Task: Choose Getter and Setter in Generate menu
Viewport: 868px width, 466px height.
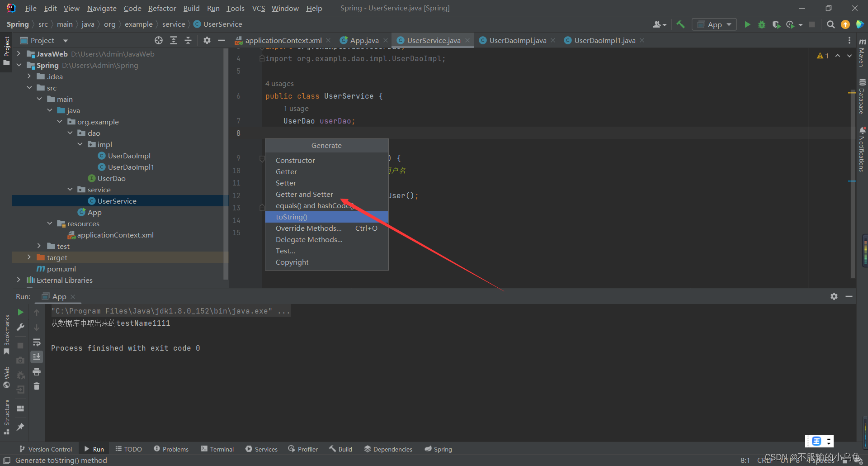Action: pos(326,195)
